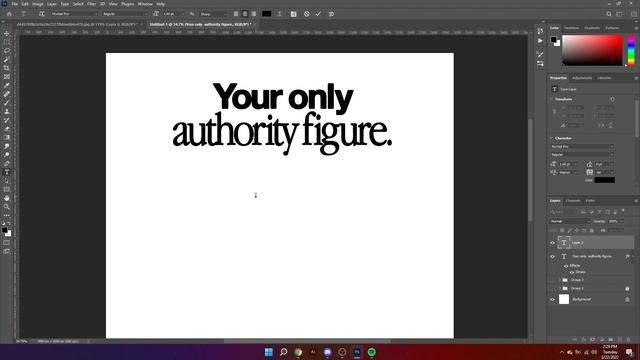The image size is (640, 360).
Task: Select the Rectangular Marquee tool
Action: tap(7, 42)
